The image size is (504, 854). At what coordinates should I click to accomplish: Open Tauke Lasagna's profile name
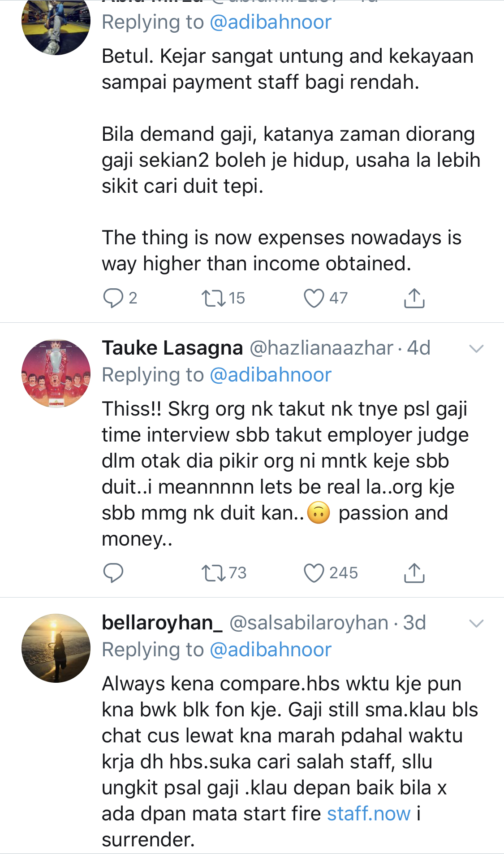click(x=172, y=348)
